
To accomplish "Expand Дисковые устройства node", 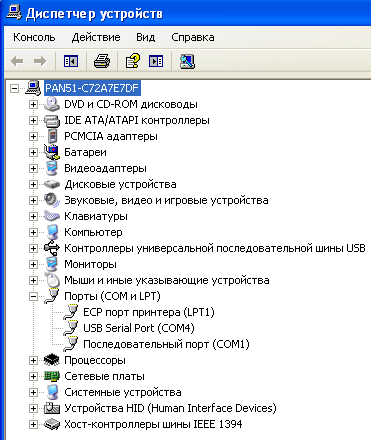I will point(33,185).
